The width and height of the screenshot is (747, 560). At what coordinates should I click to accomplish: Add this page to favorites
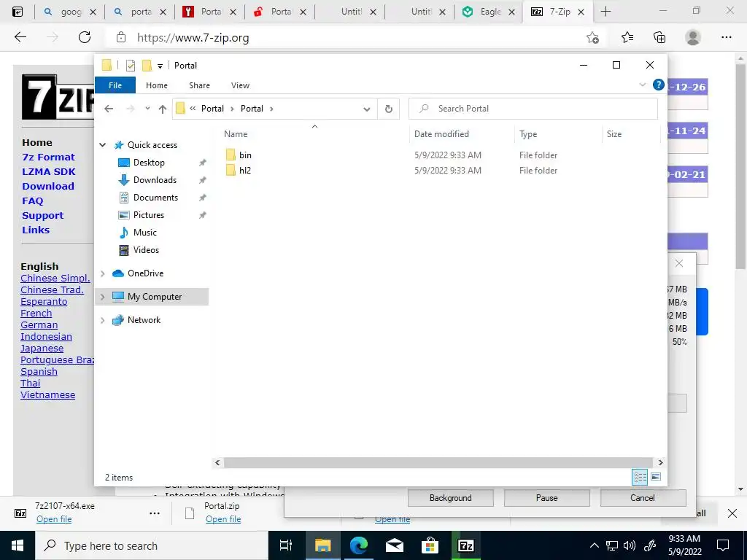[x=592, y=37]
